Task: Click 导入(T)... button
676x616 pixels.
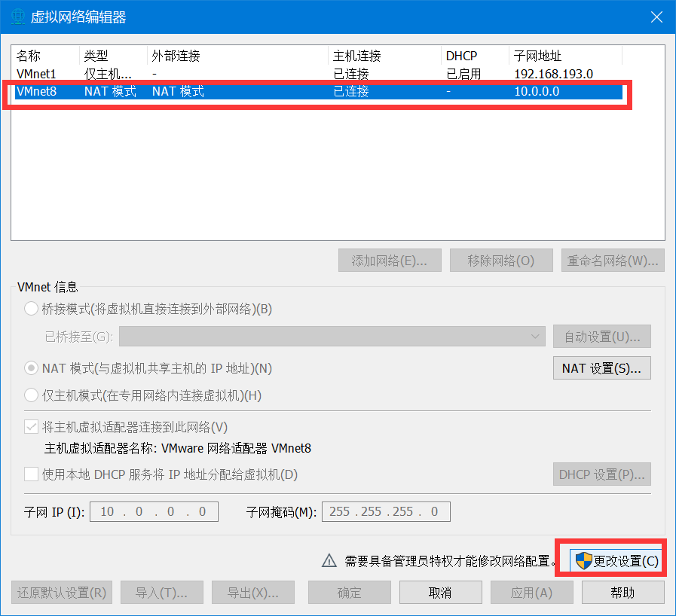Action: point(162,593)
